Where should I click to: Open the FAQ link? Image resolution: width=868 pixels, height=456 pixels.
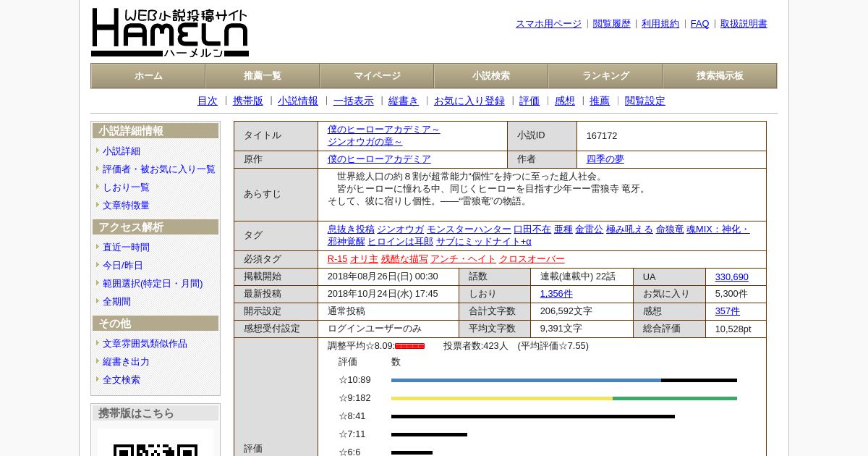[700, 24]
